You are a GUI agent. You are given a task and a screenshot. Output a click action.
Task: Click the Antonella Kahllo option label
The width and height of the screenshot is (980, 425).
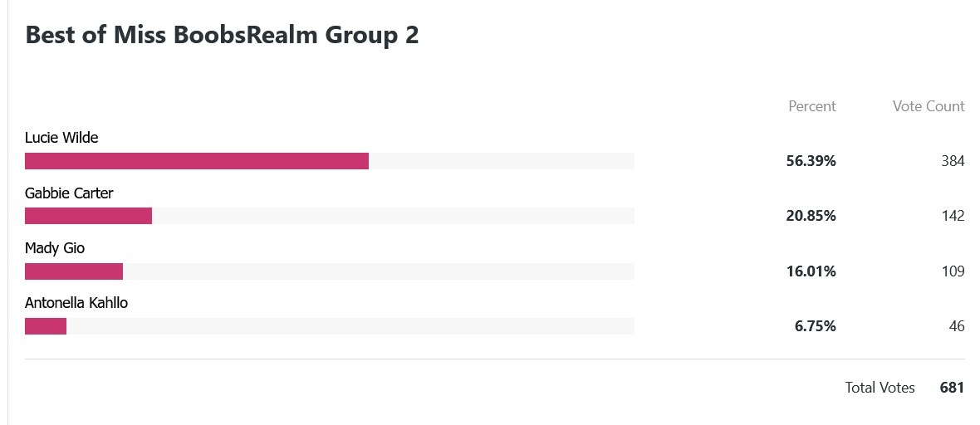(x=76, y=303)
